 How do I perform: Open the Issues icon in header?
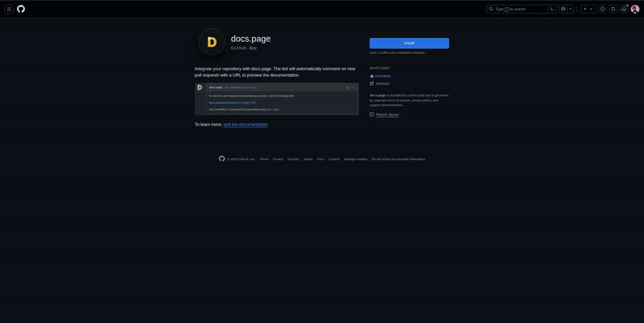(602, 9)
